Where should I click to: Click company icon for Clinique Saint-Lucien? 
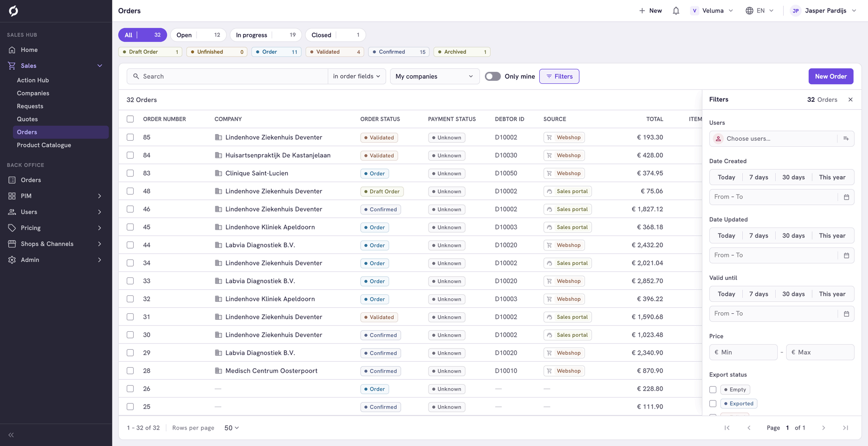[218, 173]
